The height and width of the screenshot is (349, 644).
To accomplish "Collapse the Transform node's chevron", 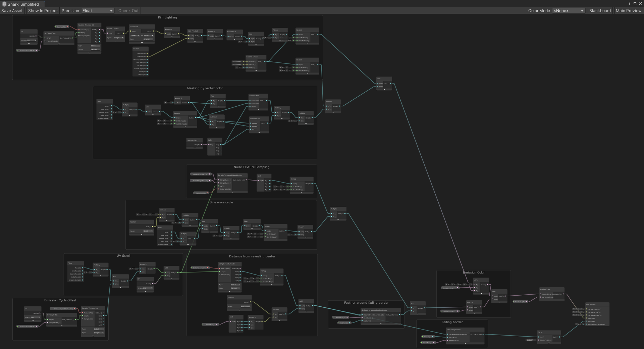I will pyautogui.click(x=142, y=43).
